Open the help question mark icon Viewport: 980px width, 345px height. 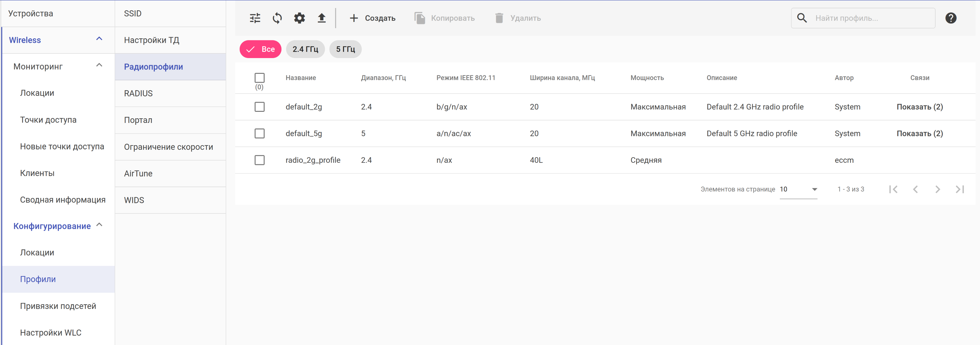pyautogui.click(x=950, y=18)
